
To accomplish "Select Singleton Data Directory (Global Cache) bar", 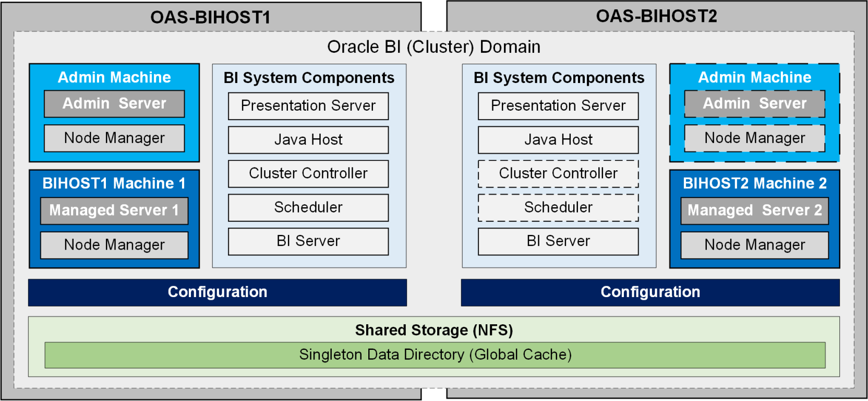I will point(435,355).
